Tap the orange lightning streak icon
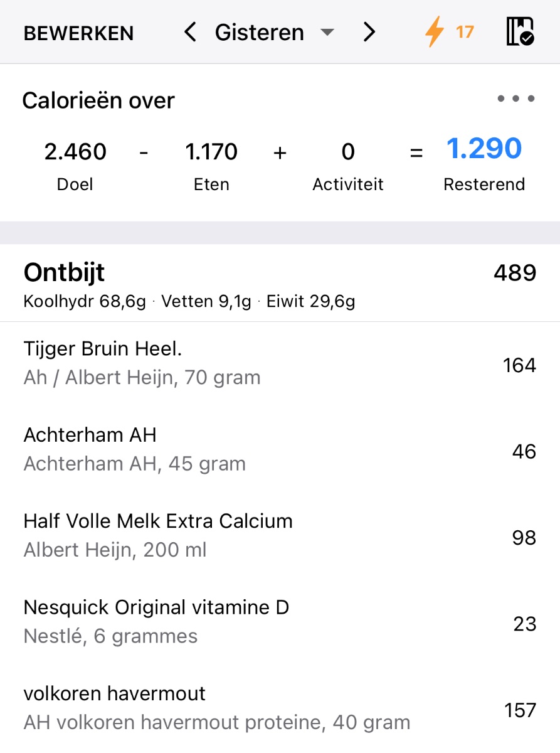This screenshot has width=560, height=753. coord(434,32)
